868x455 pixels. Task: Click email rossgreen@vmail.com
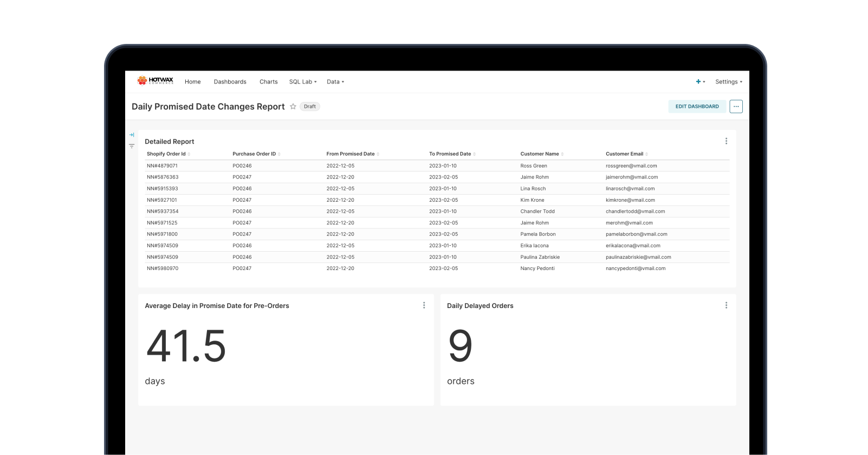pyautogui.click(x=631, y=166)
